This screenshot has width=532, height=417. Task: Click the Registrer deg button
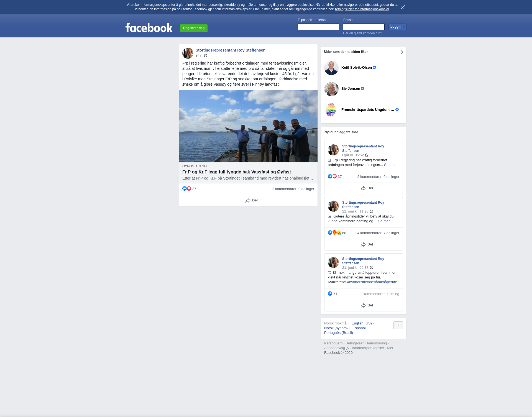coord(194,28)
